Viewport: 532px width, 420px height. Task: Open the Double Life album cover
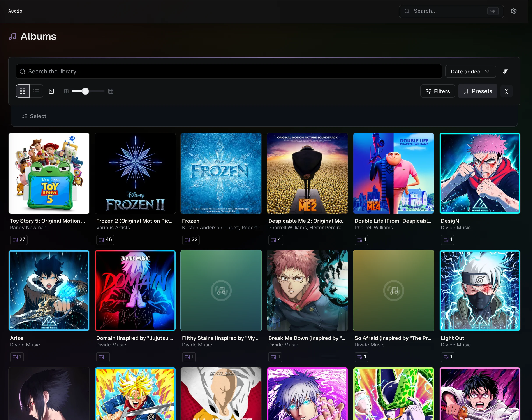click(x=393, y=173)
